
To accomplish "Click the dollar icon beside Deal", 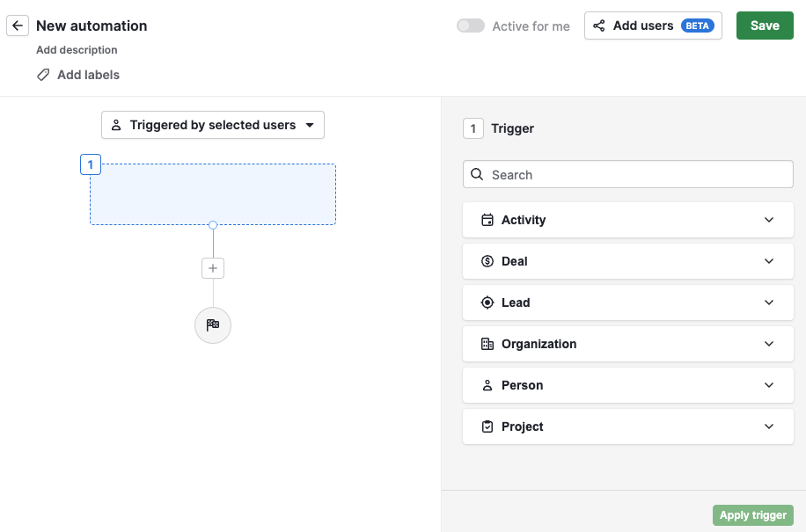I will point(487,261).
